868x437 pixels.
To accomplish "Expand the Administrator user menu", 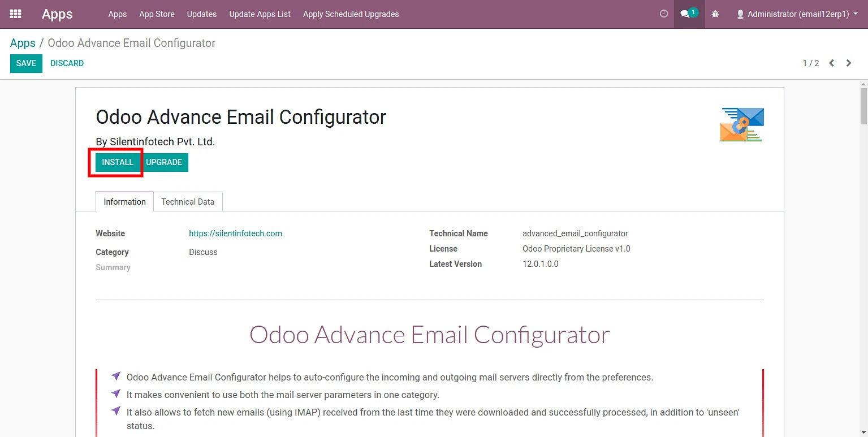I will [x=797, y=14].
